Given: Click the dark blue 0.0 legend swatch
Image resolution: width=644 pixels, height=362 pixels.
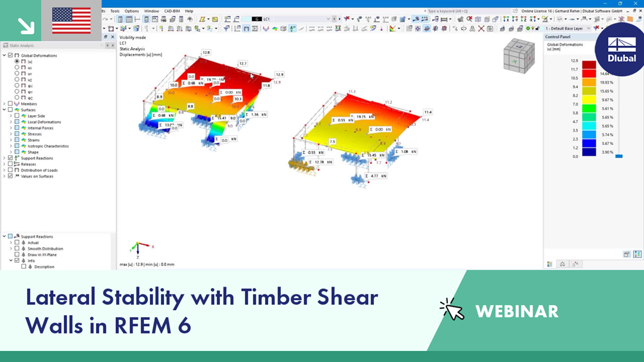Looking at the screenshot, I should pos(589,152).
